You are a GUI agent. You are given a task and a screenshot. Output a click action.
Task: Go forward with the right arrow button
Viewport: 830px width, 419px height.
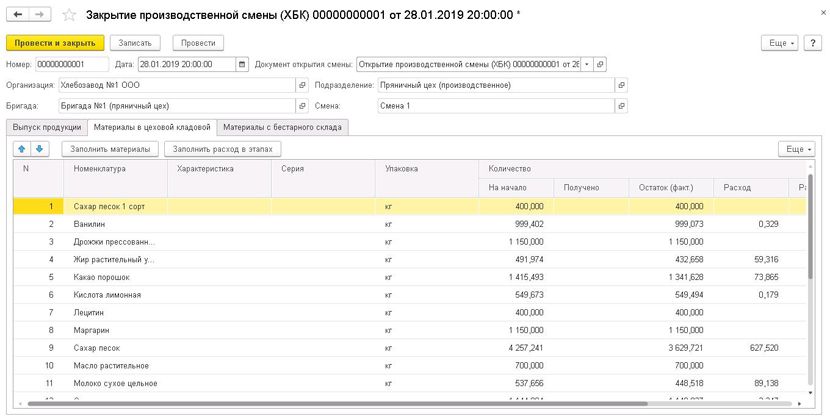pos(40,14)
